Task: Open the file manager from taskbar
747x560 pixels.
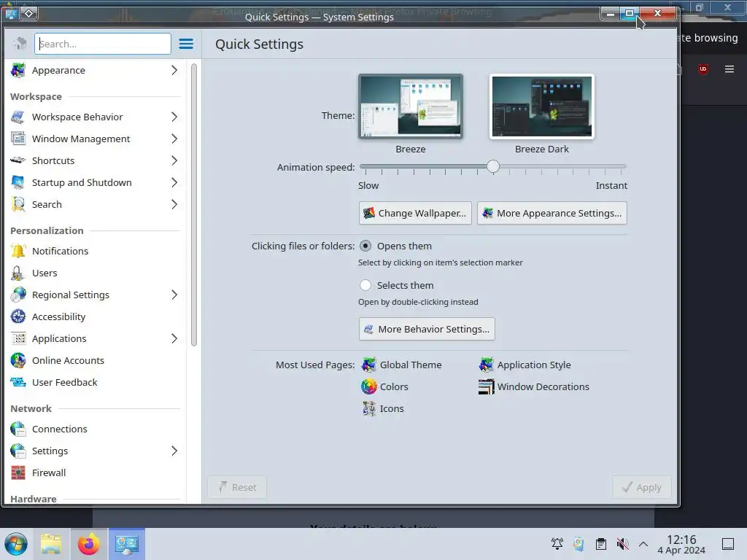Action: click(51, 544)
